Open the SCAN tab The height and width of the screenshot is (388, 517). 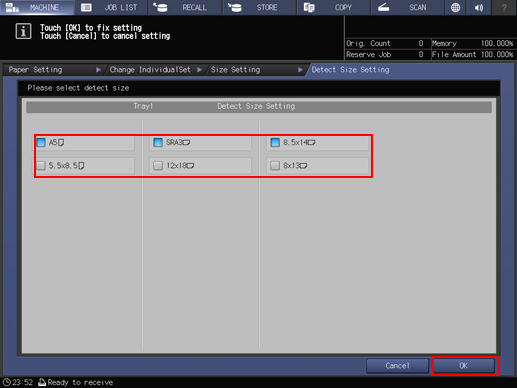click(x=407, y=7)
